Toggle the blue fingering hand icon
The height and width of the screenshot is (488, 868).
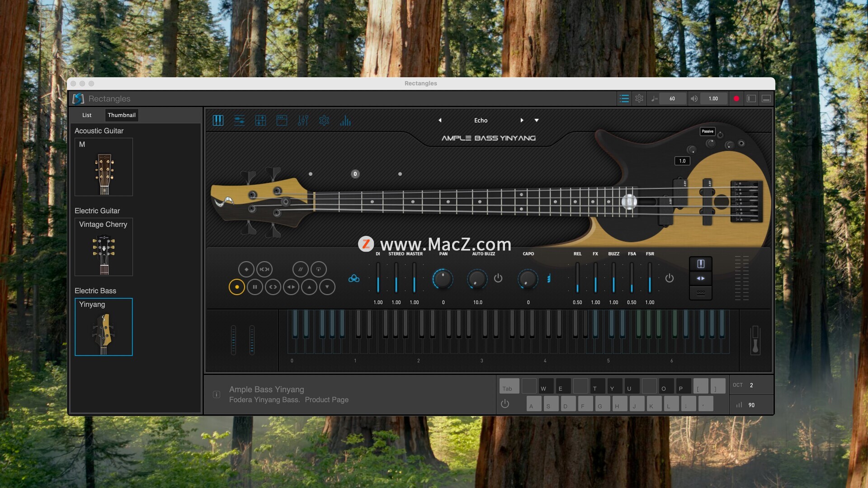coord(549,278)
